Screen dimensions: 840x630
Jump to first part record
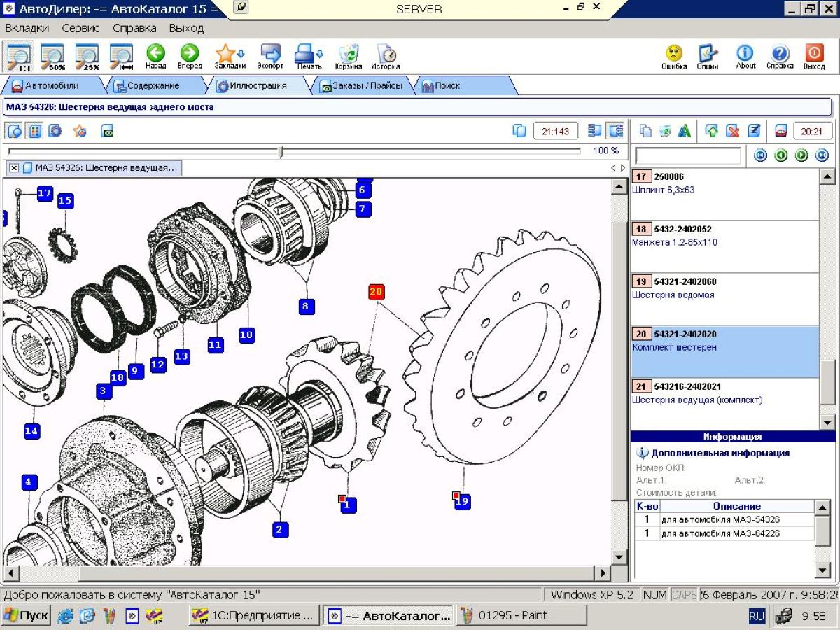[760, 155]
